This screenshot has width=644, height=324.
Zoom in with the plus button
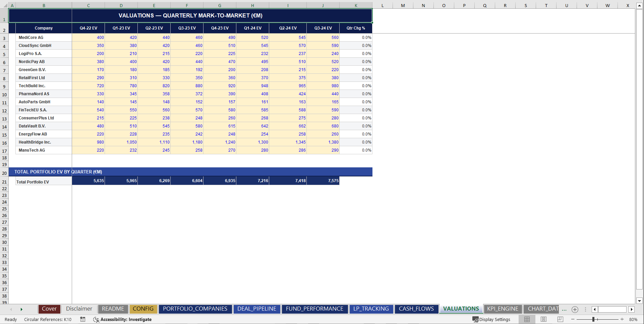point(622,319)
